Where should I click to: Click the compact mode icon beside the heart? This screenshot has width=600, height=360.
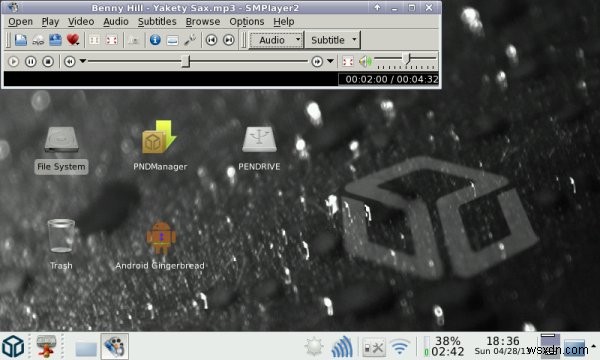(94, 40)
